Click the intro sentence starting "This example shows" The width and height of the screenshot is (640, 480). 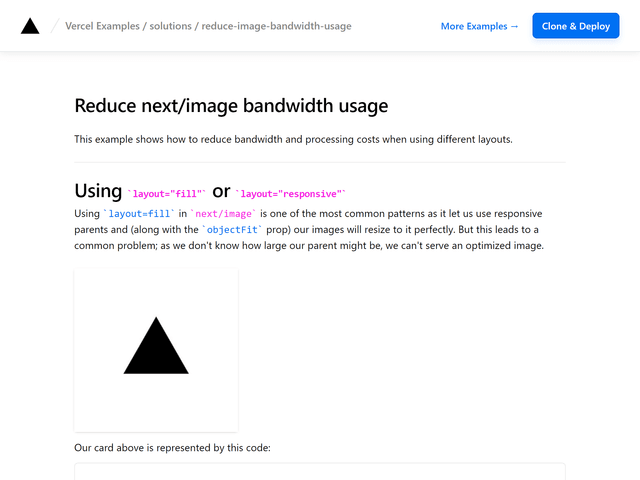pos(293,139)
